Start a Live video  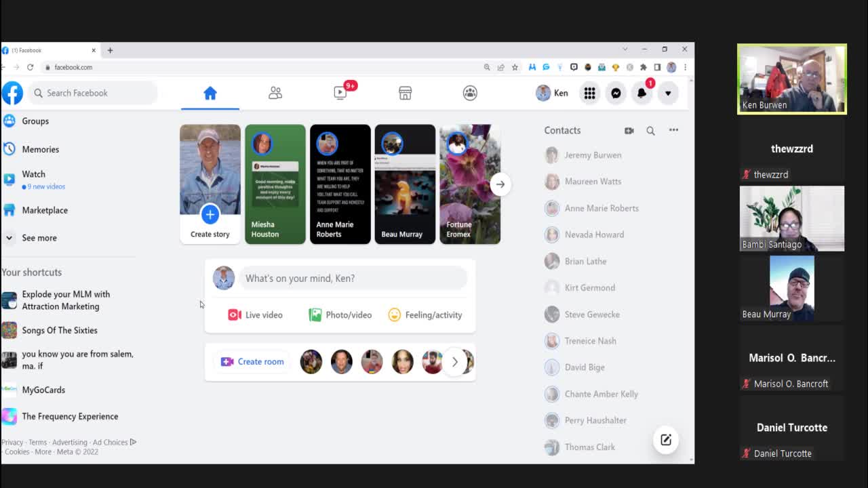(255, 315)
